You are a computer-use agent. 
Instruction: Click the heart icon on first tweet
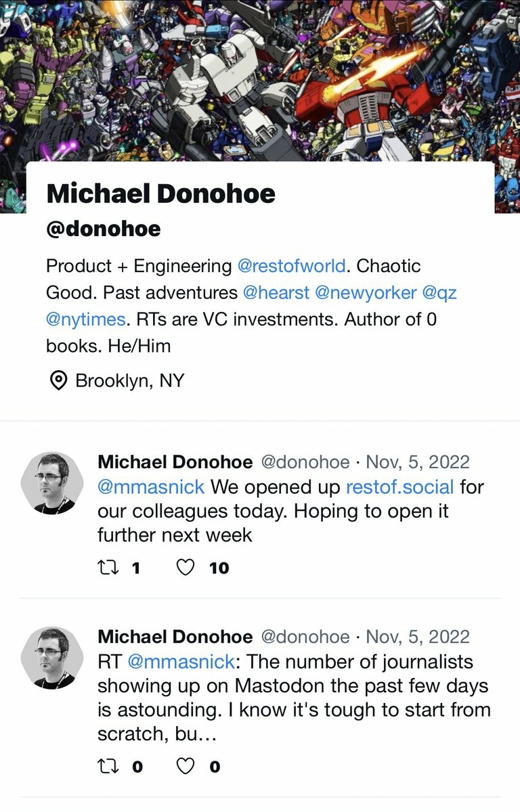coord(186,568)
